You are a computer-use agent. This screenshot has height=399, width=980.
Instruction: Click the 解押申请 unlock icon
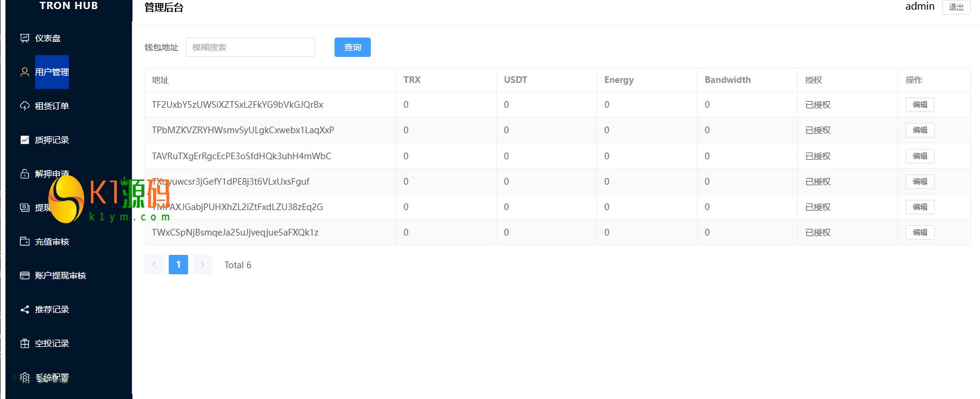25,174
